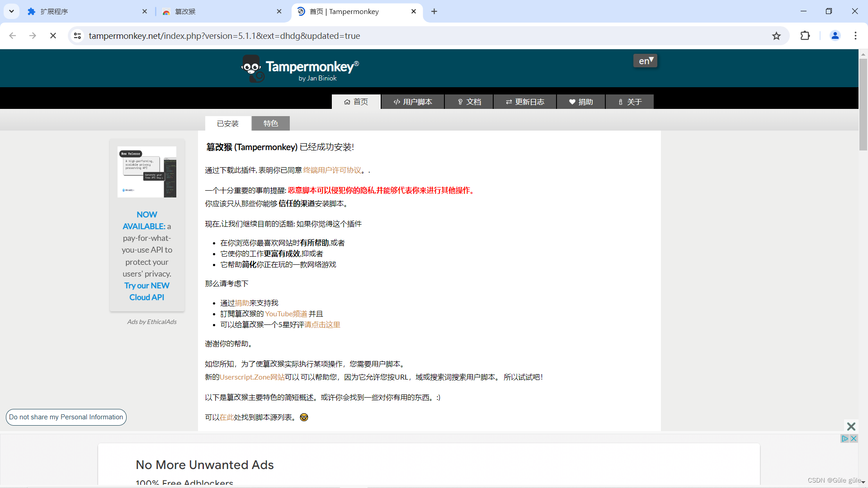This screenshot has width=868, height=488.
Task: Follow the 捐助 link in the support list
Action: (x=242, y=303)
